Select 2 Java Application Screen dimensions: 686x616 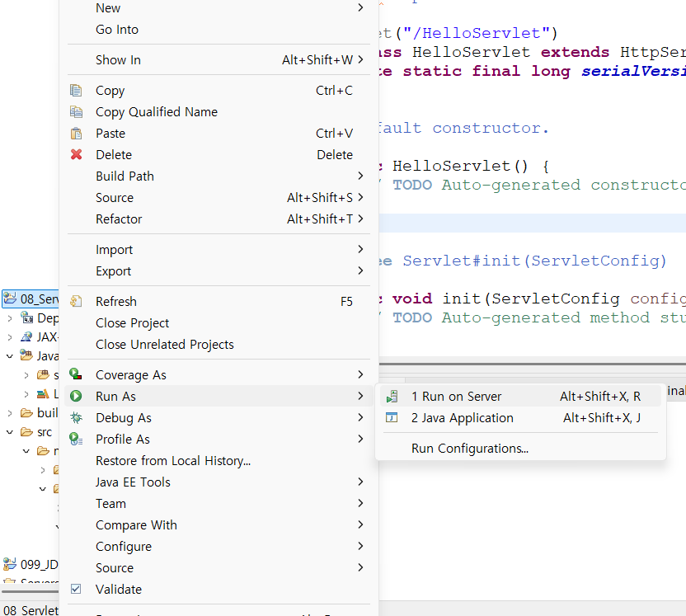pos(520,418)
